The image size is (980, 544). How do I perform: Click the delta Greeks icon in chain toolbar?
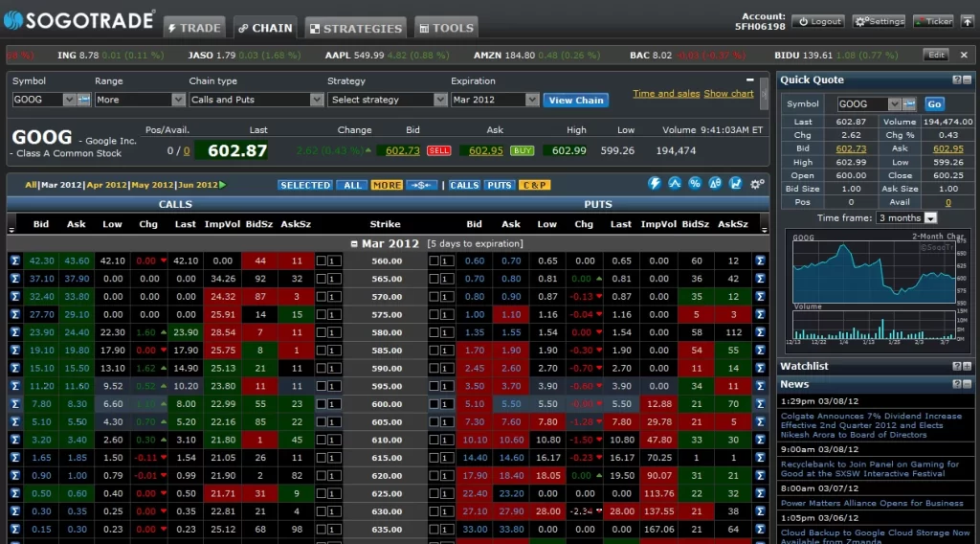pos(715,184)
